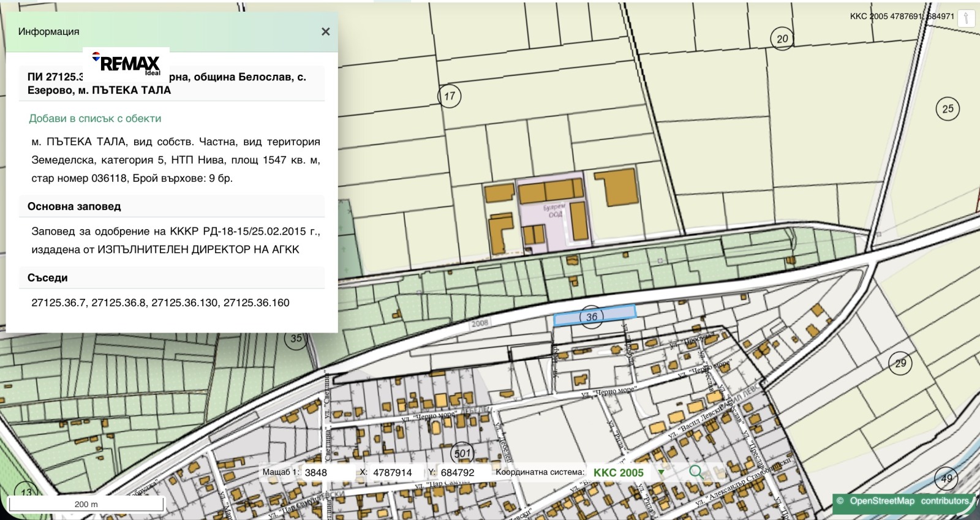Open the coordinate system dropdown arrow
This screenshot has width=980, height=520.
point(661,472)
